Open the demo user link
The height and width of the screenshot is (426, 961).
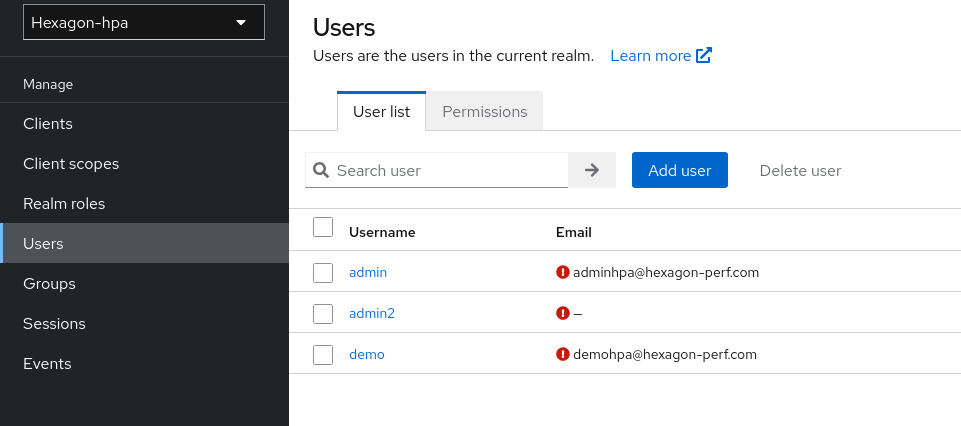coord(367,354)
